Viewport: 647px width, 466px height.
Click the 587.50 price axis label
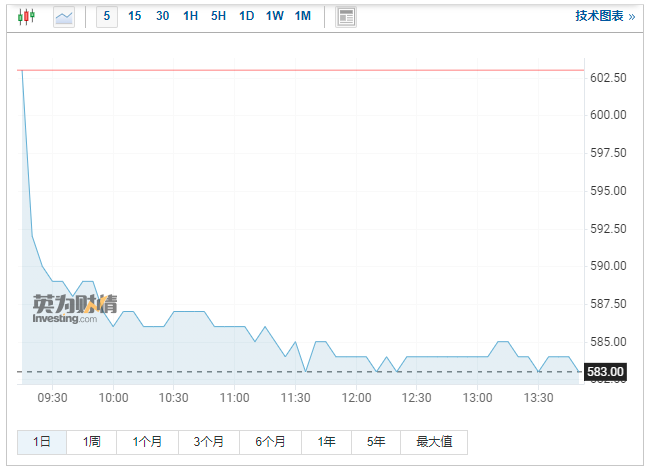(608, 304)
